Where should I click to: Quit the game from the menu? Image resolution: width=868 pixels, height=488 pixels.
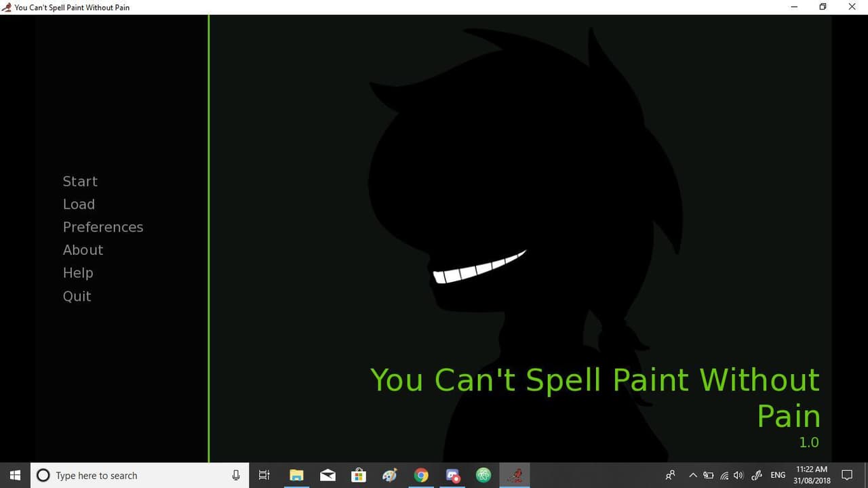pos(77,296)
